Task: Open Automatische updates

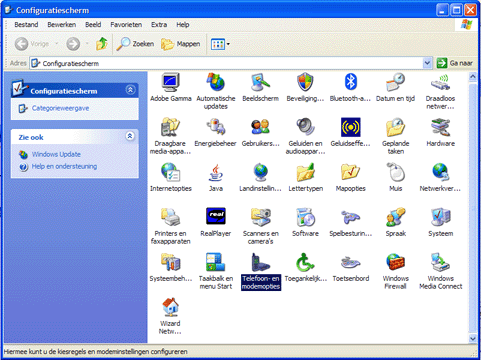Action: [x=216, y=83]
